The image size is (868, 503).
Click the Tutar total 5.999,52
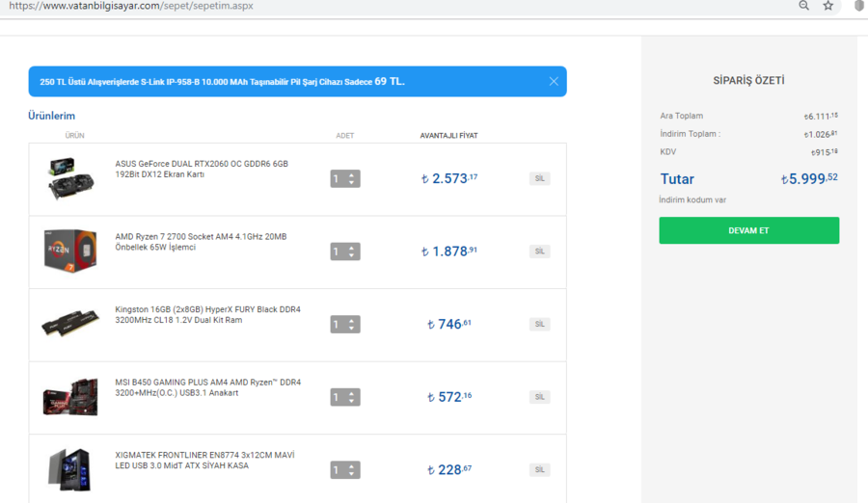(809, 178)
